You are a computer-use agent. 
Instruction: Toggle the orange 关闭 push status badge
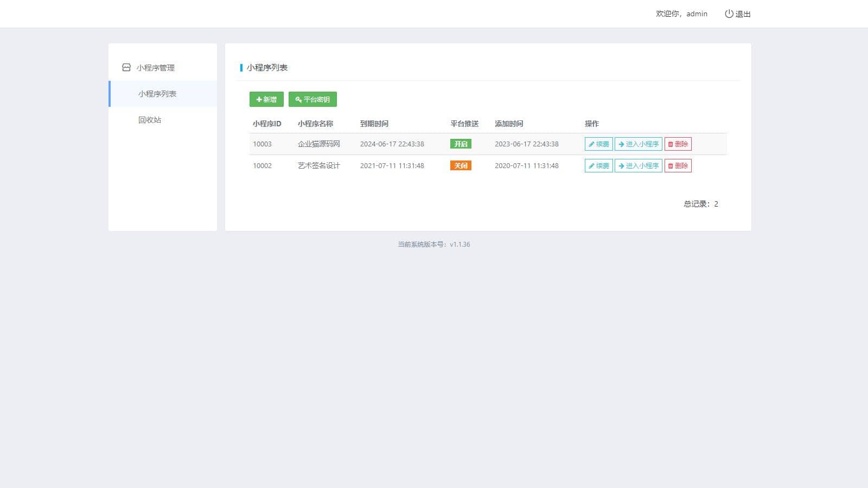click(461, 166)
